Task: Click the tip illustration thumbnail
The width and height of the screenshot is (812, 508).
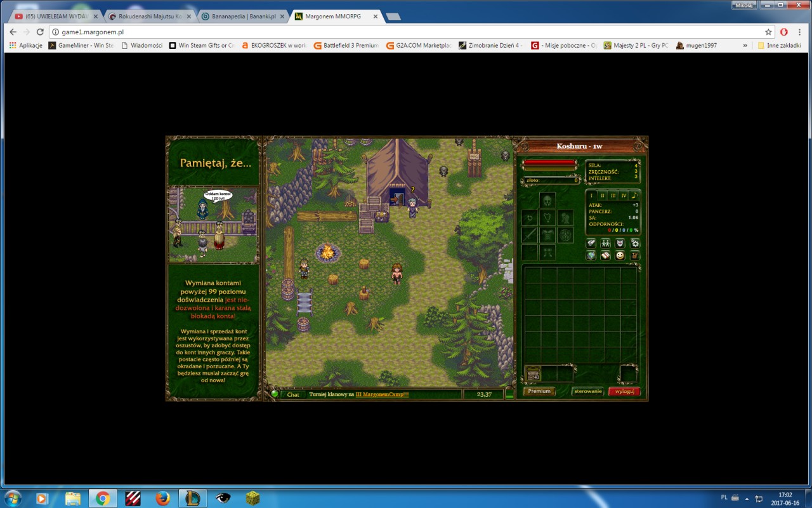Action: coord(213,224)
